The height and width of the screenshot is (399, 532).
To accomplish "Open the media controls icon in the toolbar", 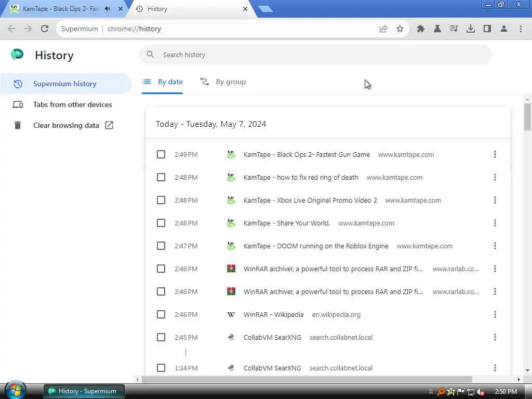I will coord(454,29).
